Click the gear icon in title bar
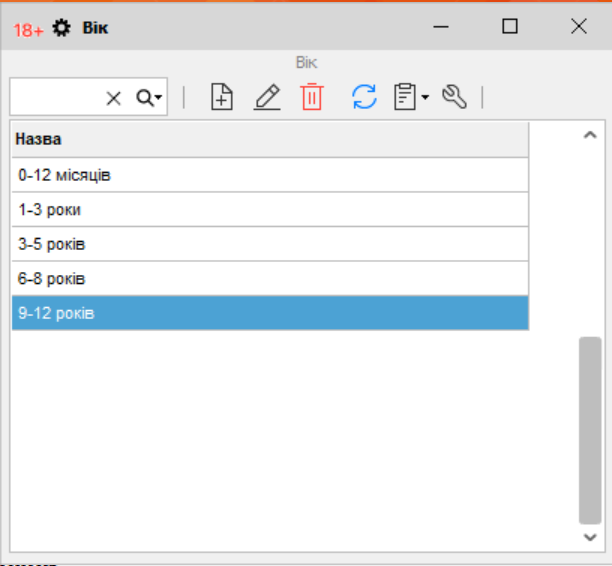The image size is (612, 566). click(x=62, y=28)
